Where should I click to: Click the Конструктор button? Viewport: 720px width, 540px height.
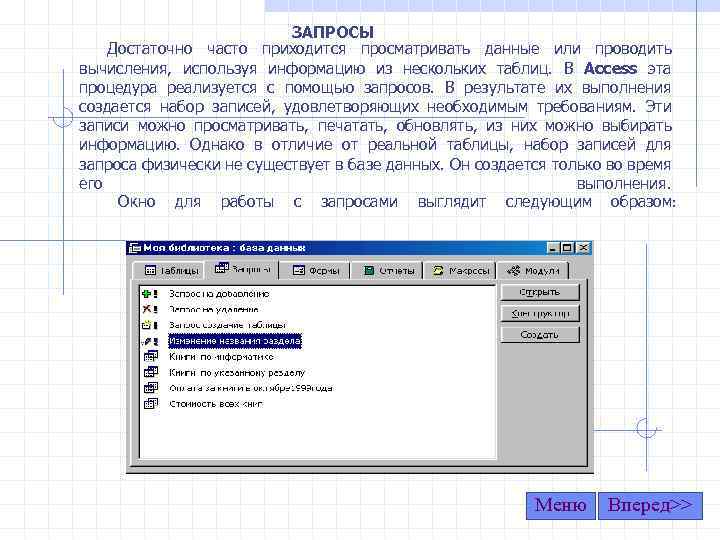coord(540,314)
